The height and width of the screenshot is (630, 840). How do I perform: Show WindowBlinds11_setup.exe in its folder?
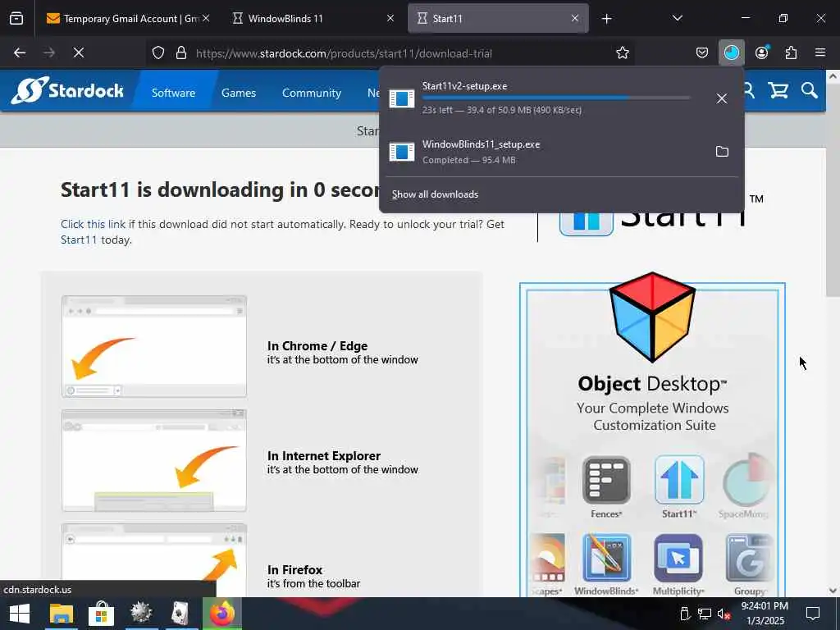[x=722, y=152]
